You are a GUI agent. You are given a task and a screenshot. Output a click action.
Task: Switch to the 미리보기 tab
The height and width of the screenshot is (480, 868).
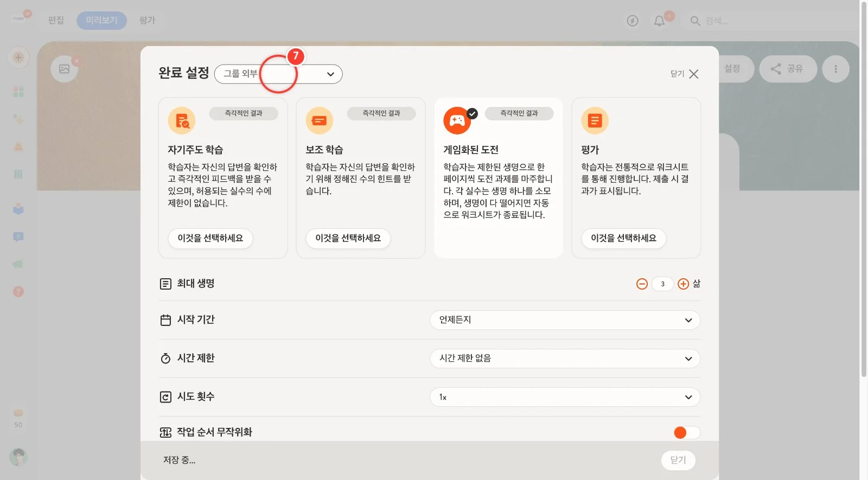pos(101,21)
